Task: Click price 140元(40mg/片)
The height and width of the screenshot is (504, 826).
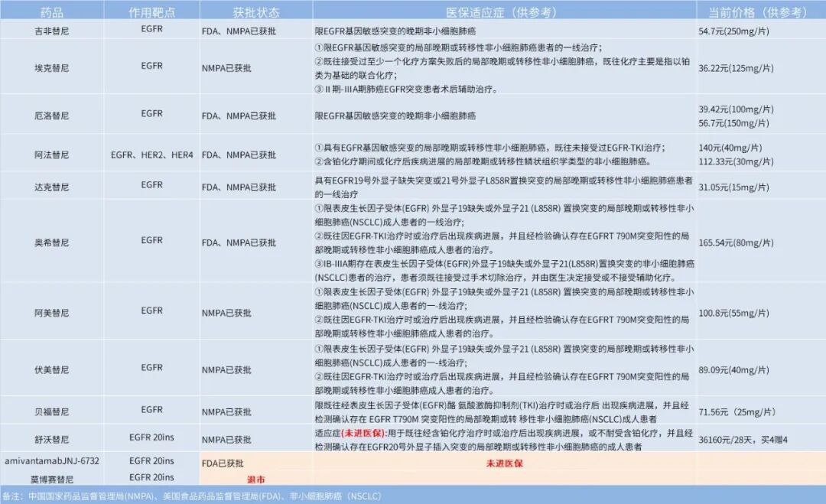Action: point(730,148)
